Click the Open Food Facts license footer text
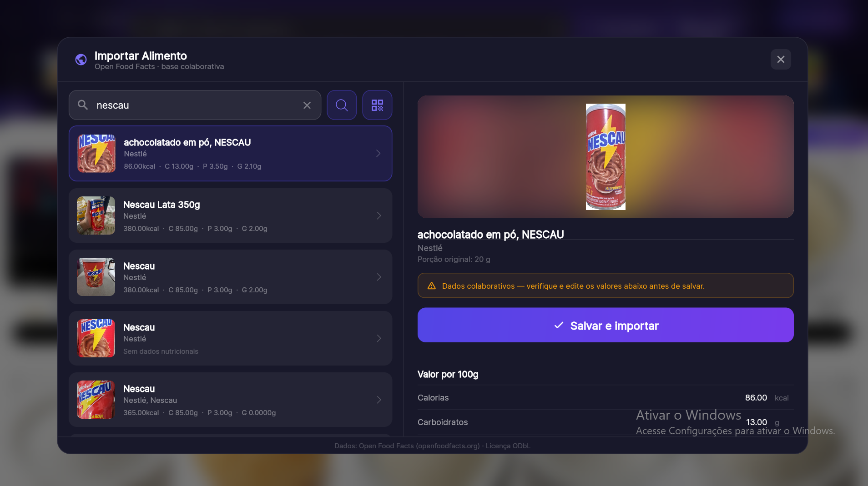Screen dimensions: 868x486 432,446
